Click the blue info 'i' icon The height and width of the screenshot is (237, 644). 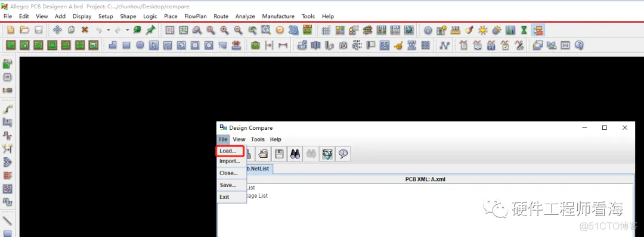click(x=428, y=30)
